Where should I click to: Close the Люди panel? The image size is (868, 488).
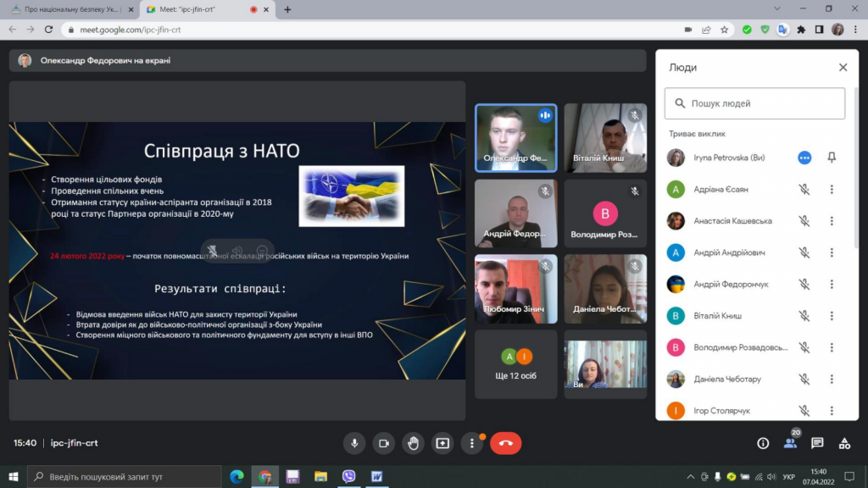tap(843, 68)
